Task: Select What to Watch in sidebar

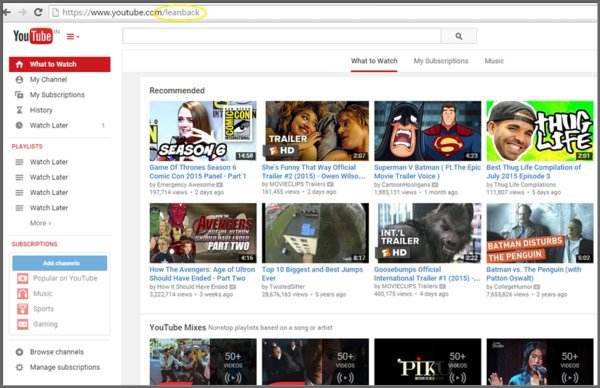Action: coord(60,64)
